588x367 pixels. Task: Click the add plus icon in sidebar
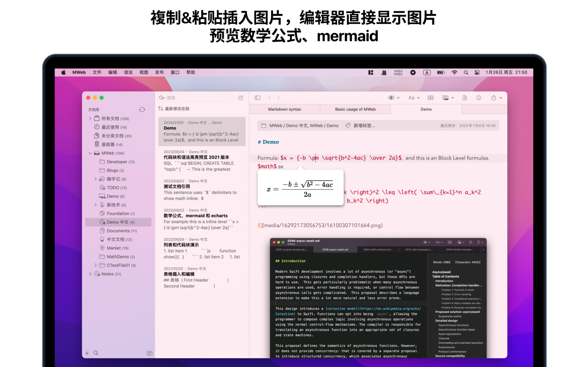coord(87,353)
